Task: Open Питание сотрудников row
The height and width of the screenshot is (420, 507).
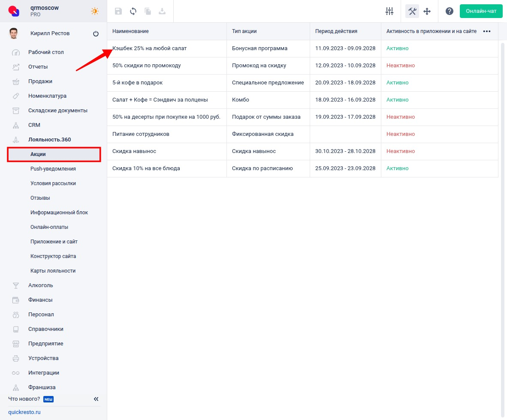Action: pyautogui.click(x=302, y=134)
